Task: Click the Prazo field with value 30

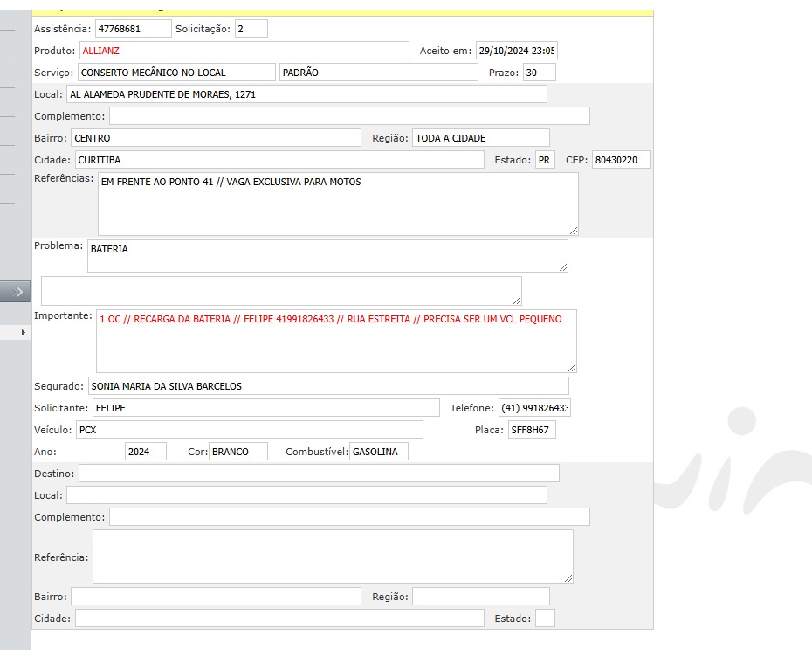Action: [539, 73]
